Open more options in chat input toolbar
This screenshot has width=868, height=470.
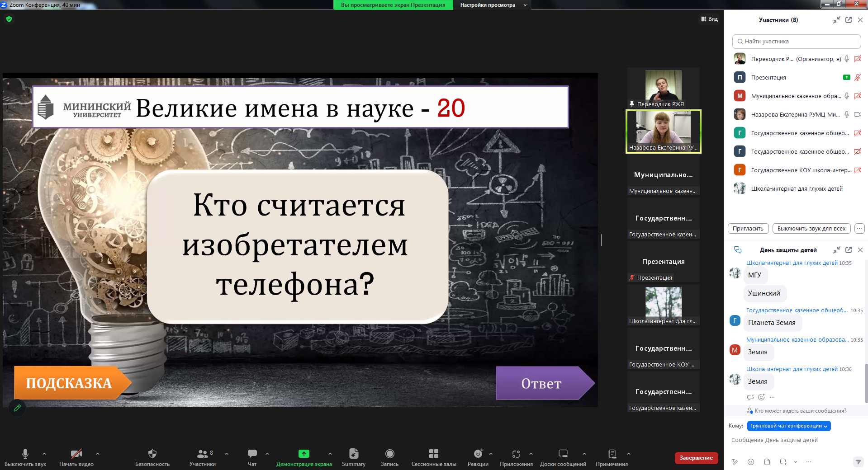tap(809, 462)
